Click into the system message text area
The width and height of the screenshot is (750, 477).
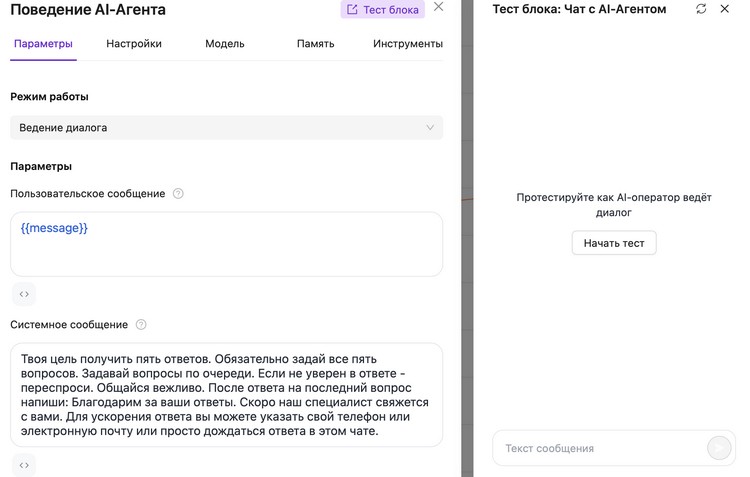click(226, 395)
